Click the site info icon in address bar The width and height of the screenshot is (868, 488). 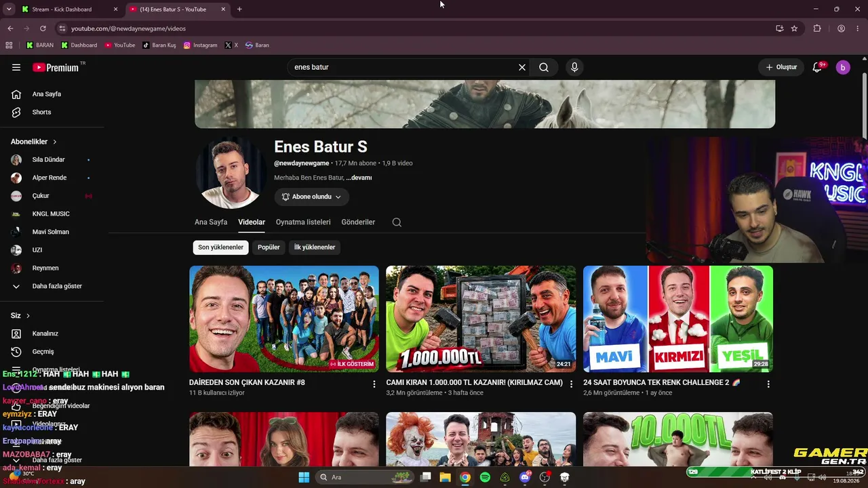62,28
